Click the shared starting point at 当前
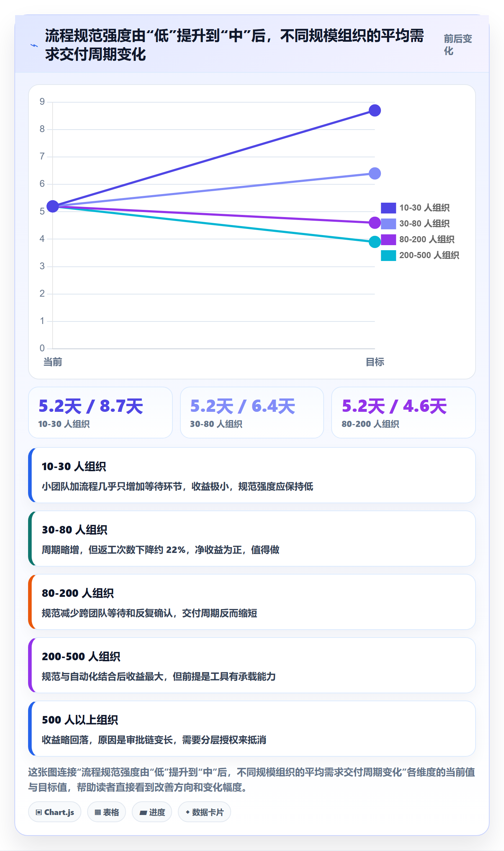 [x=53, y=206]
